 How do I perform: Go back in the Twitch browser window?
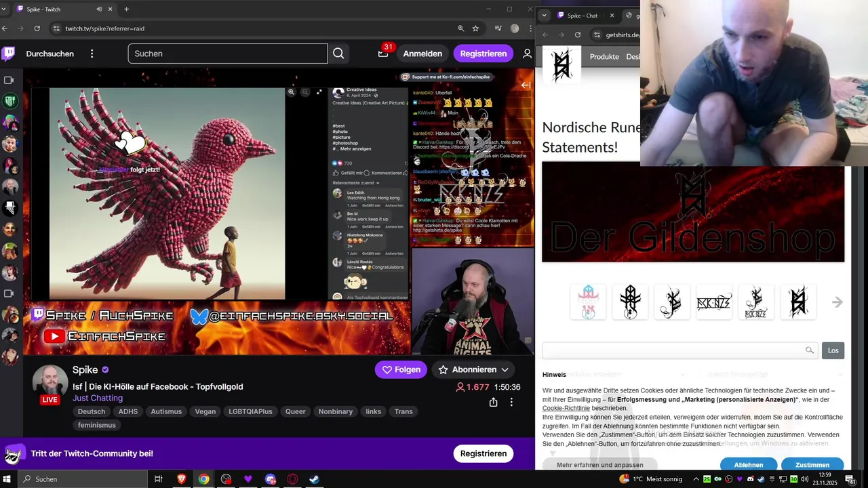[5, 28]
